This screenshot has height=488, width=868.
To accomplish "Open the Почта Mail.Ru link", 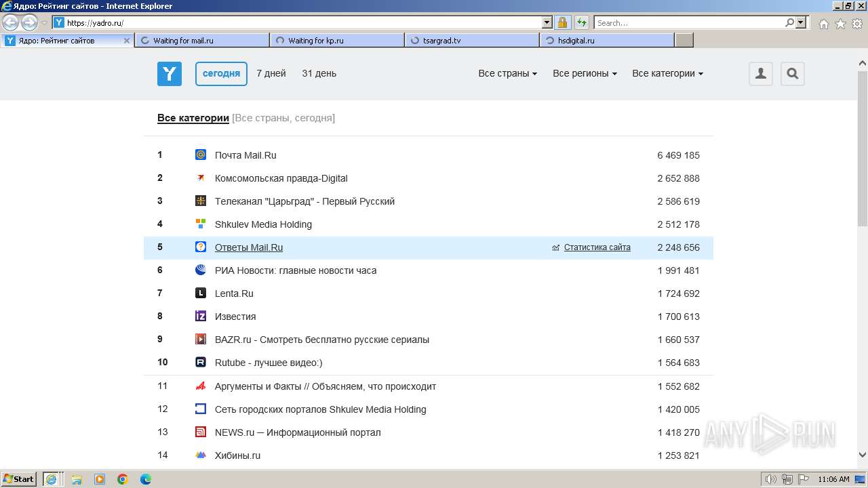I will (x=245, y=155).
